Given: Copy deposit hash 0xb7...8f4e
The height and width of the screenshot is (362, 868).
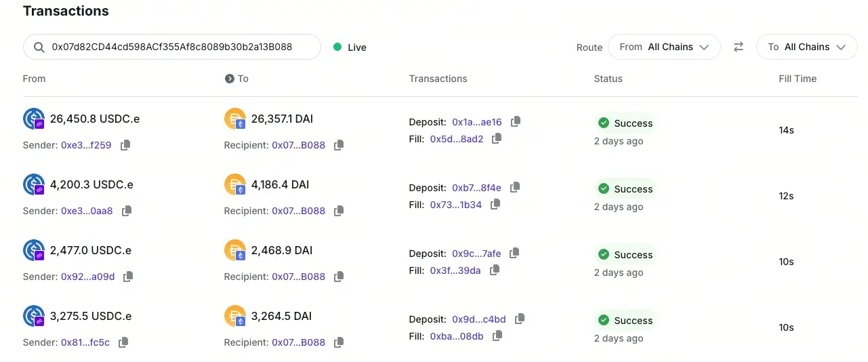Looking at the screenshot, I should pyautogui.click(x=515, y=187).
